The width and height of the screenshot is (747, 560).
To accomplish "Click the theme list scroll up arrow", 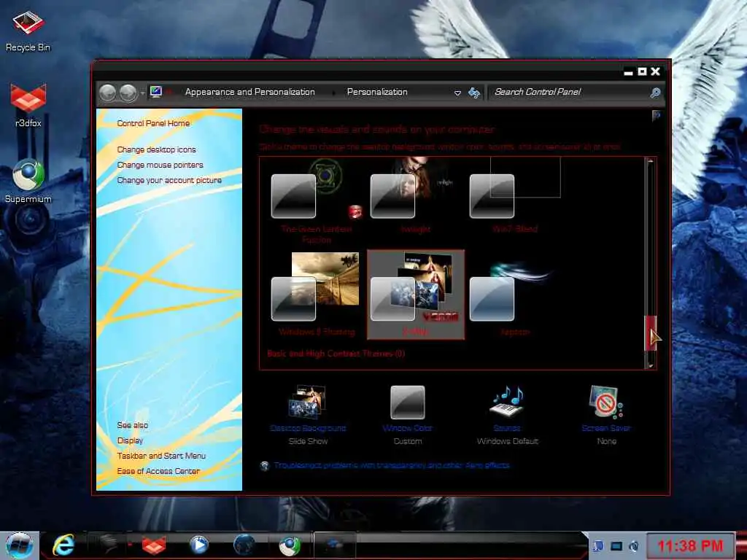I will click(650, 161).
